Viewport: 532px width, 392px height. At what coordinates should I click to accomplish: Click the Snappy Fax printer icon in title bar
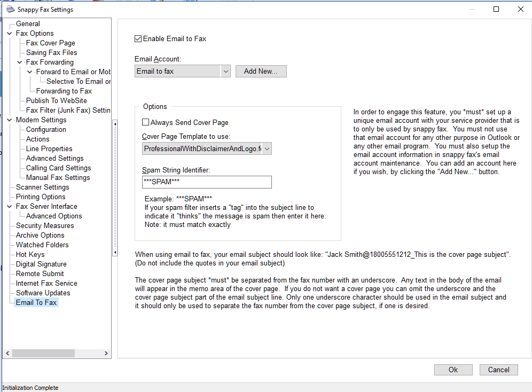click(11, 9)
